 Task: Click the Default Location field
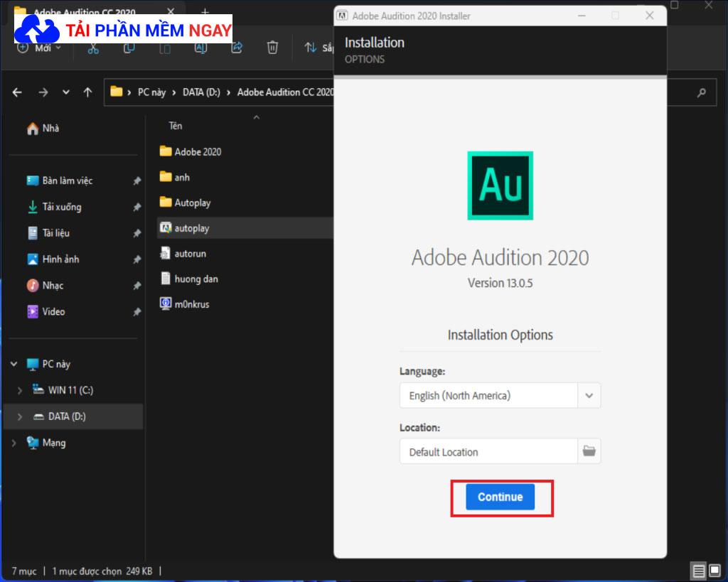click(x=488, y=451)
